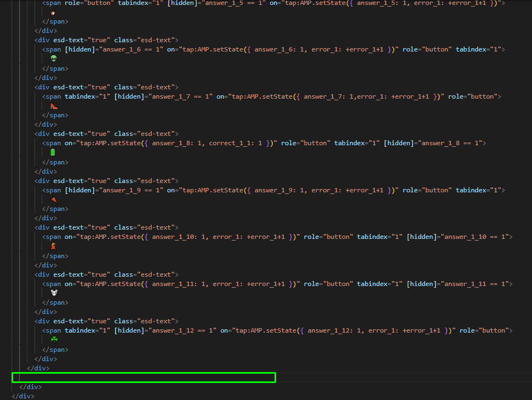Click the red high-heeled shoe emoji
Viewport: 532px width, 400px height.
pyautogui.click(x=53, y=105)
